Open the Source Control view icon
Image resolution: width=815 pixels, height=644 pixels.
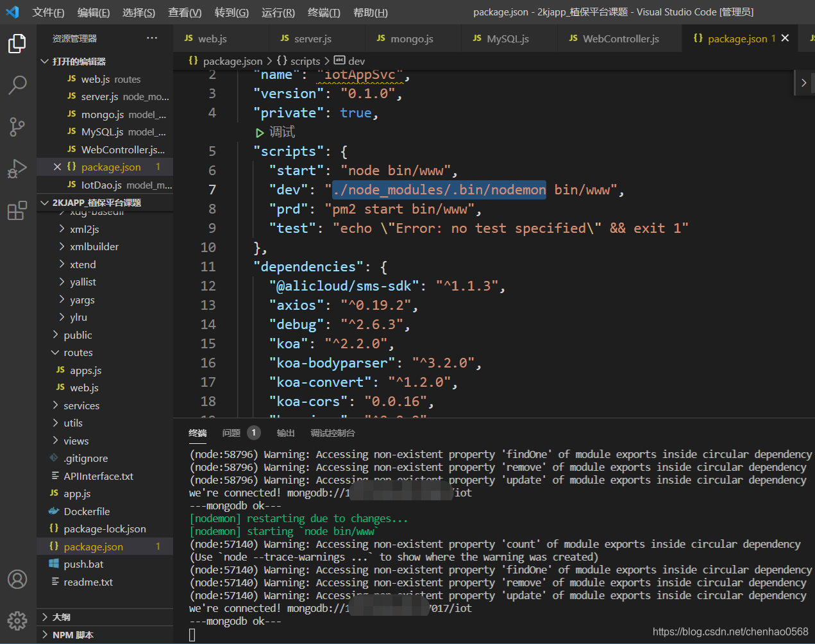click(x=17, y=126)
